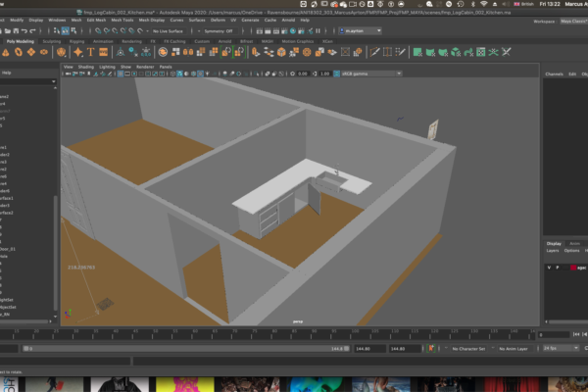Screen dimensions: 588x392
Task: Click the viewport exposure value field 0.00
Action: [x=303, y=73]
